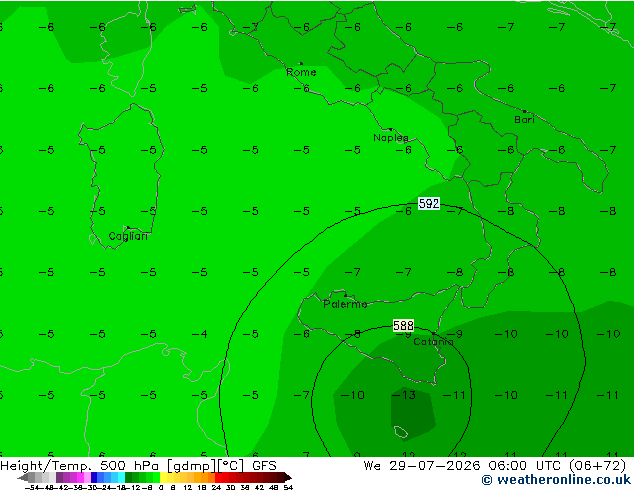Pick the dark purple legend color segment
The width and height of the screenshot is (634, 490).
(59, 478)
